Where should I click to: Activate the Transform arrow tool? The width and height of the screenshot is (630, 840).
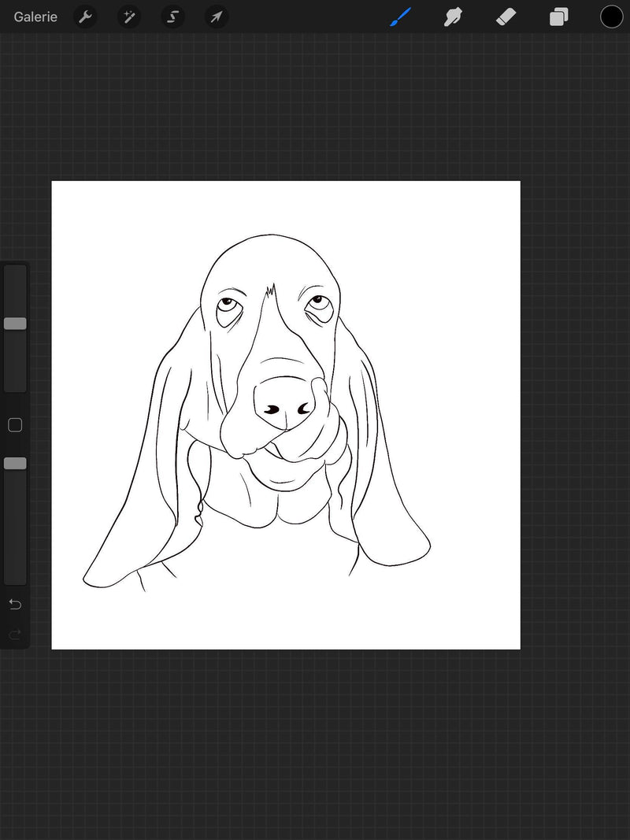(x=217, y=17)
